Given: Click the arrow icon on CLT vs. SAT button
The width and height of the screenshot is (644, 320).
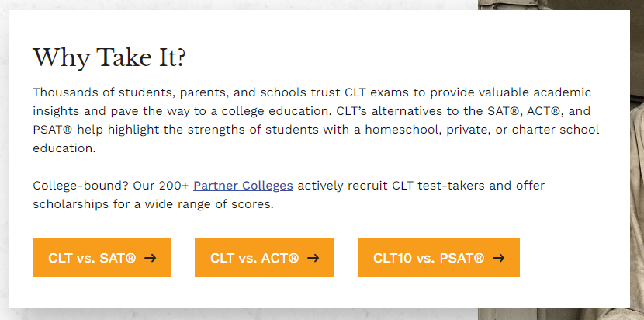Looking at the screenshot, I should (x=151, y=258).
